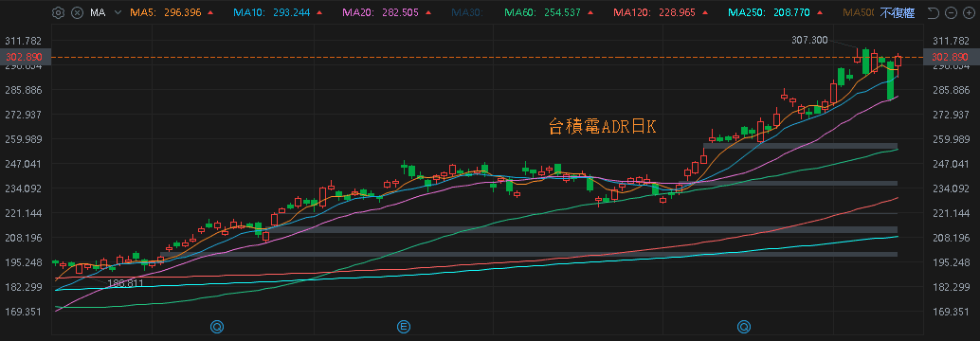Toggle the MA5 moving average line
980x341 pixels.
point(166,12)
